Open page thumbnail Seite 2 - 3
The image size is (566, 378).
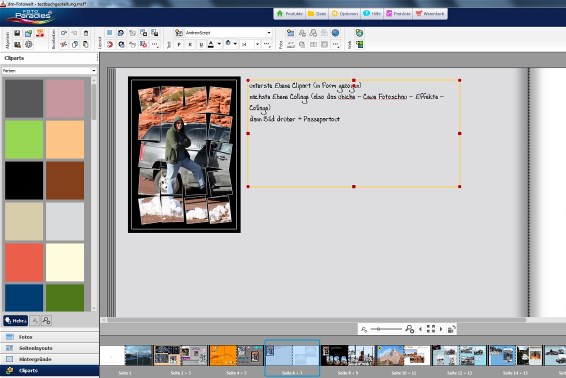point(180,356)
